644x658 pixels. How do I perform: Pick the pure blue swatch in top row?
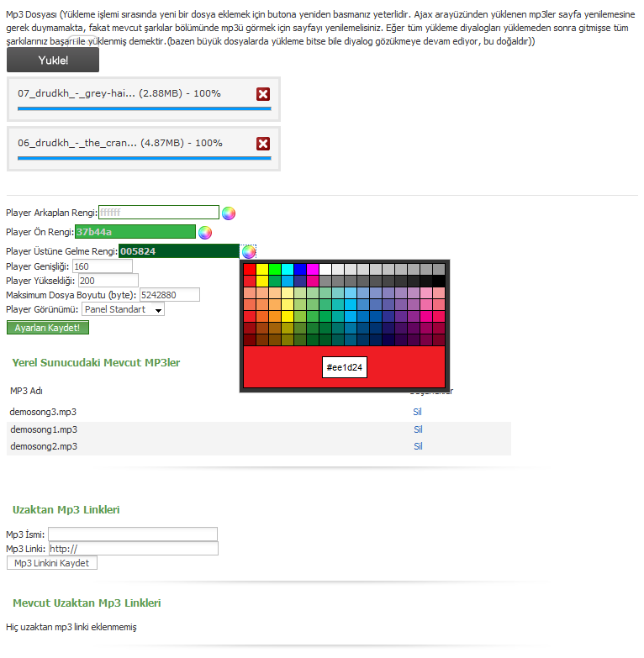tap(300, 269)
